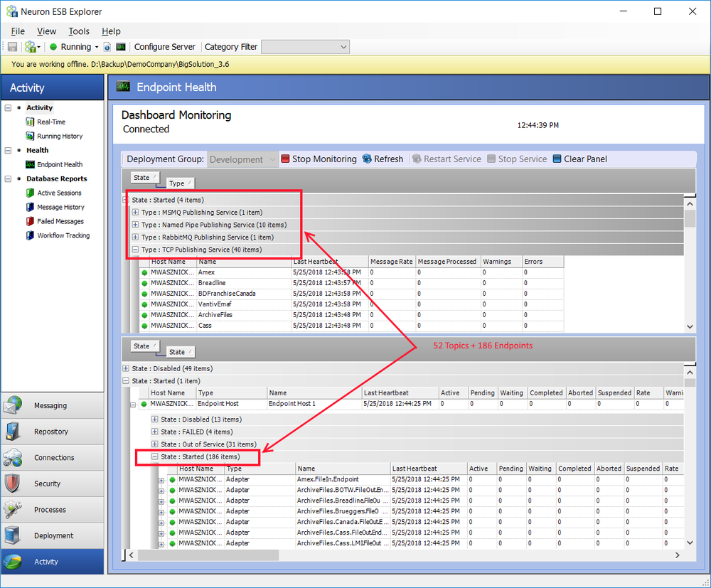Click Configure Server in toolbar

click(165, 47)
